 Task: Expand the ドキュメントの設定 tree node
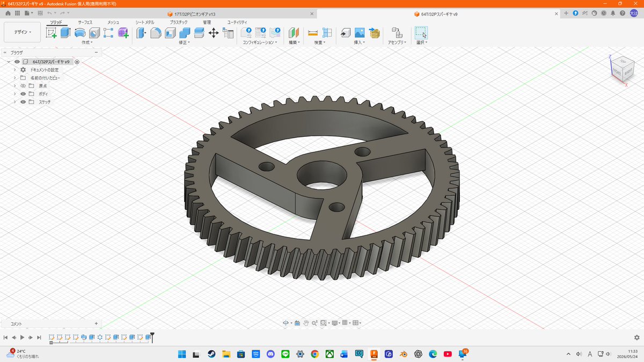[x=15, y=70]
